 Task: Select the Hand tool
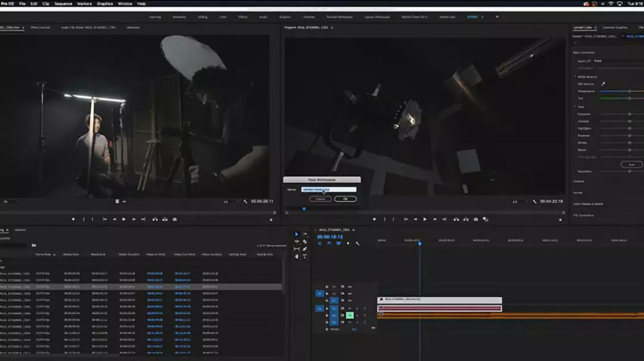coord(297,256)
